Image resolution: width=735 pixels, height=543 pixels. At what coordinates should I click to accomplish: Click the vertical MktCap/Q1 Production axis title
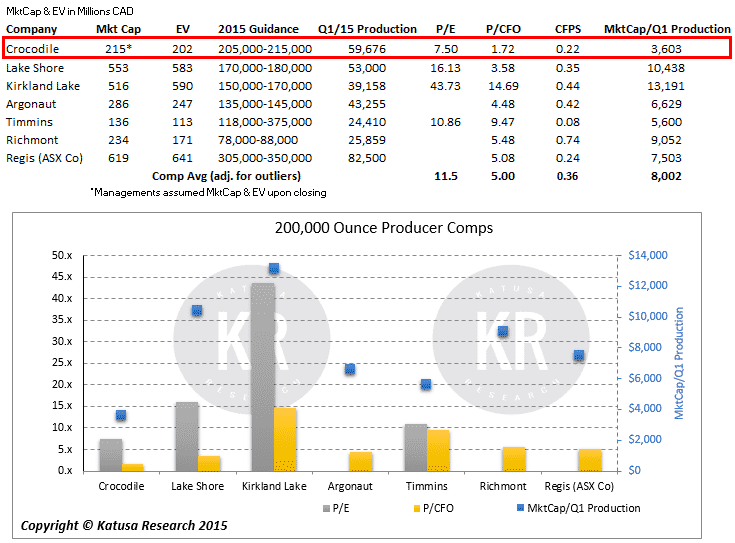679,363
